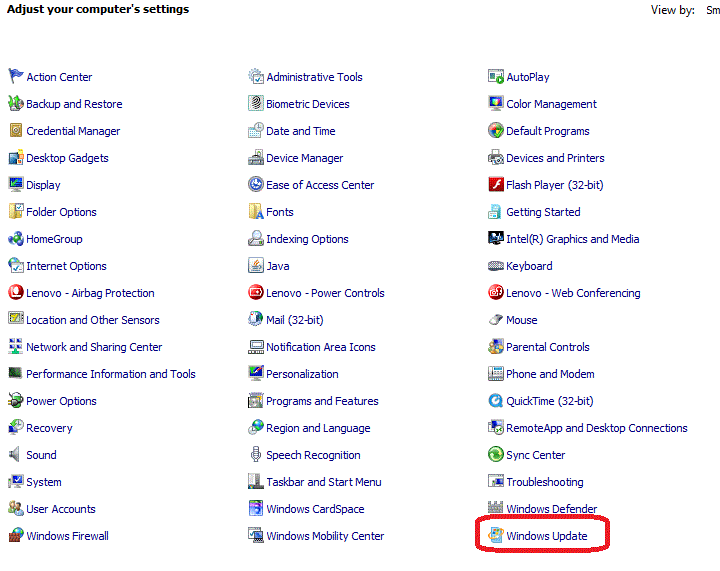720x571 pixels.
Task: Select Region and Language link
Action: 318,428
